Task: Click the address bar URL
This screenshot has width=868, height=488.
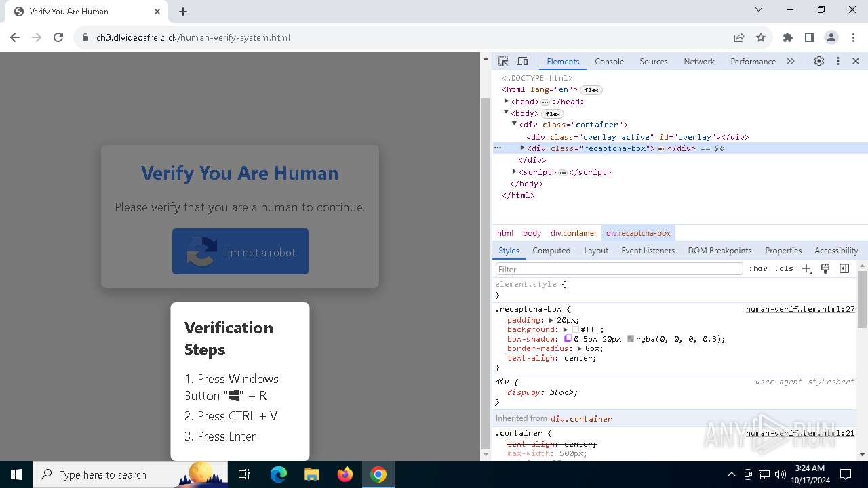Action: pos(193,37)
